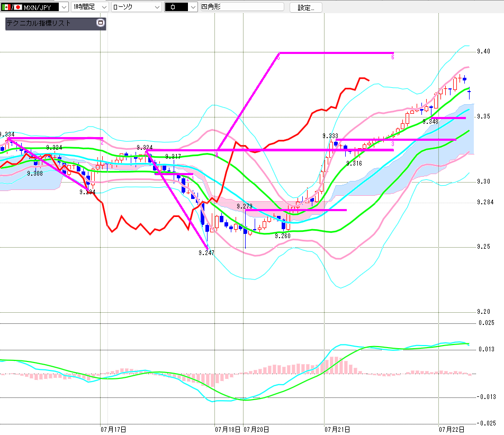Click the magenta anchor point 3
Screen dimensions: 504x435
click(392, 144)
